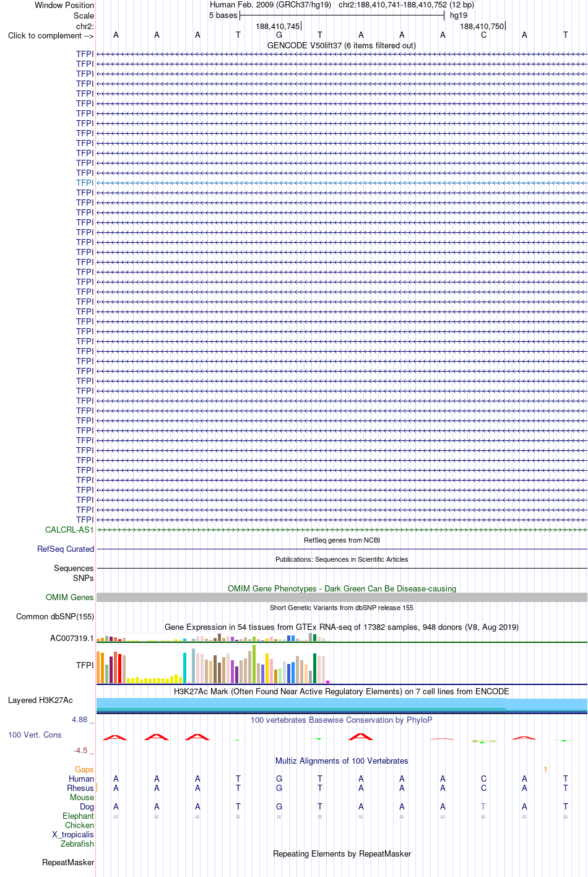Click the 188,410,750 position marker
This screenshot has width=588, height=877.
[482, 26]
